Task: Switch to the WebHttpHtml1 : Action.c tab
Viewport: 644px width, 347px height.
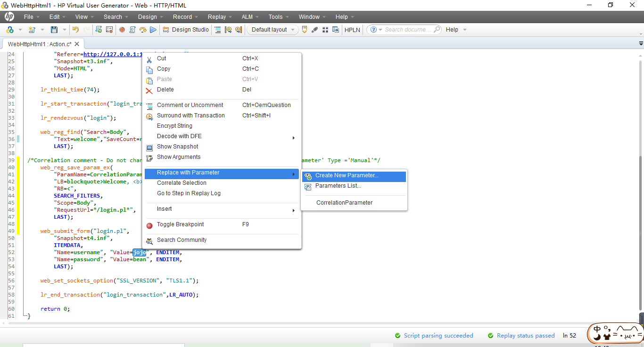Action: pos(40,44)
